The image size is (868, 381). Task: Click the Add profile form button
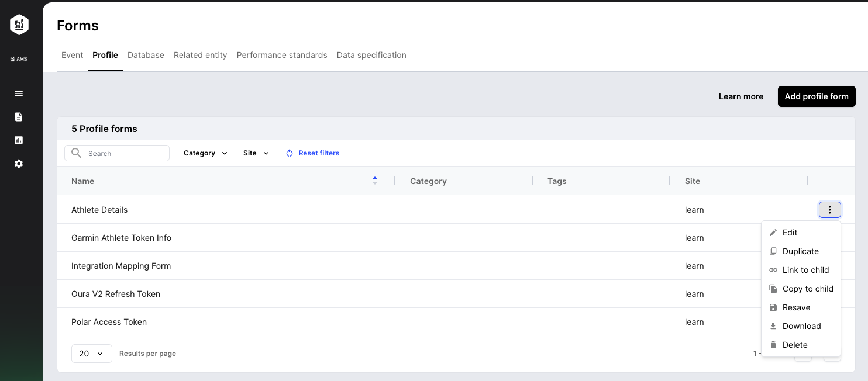817,96
